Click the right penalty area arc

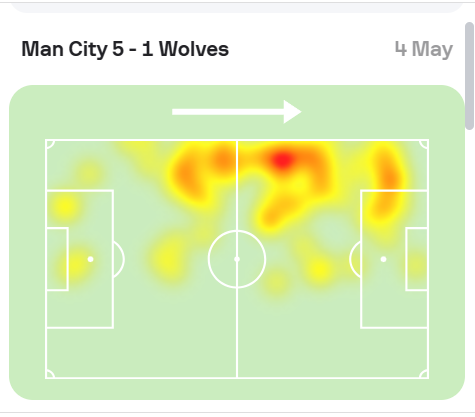tap(355, 259)
